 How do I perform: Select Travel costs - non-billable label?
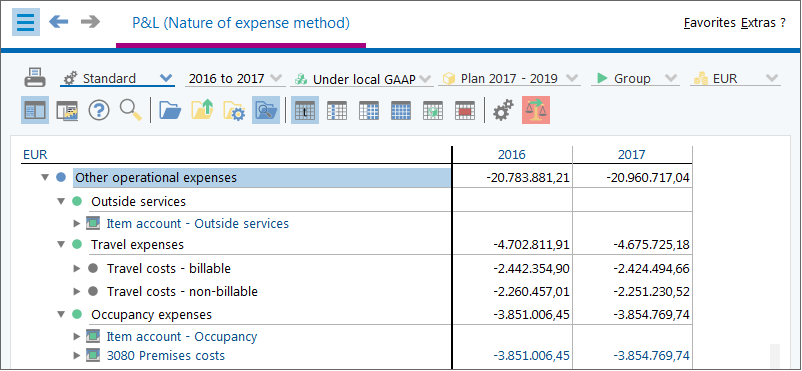click(182, 292)
